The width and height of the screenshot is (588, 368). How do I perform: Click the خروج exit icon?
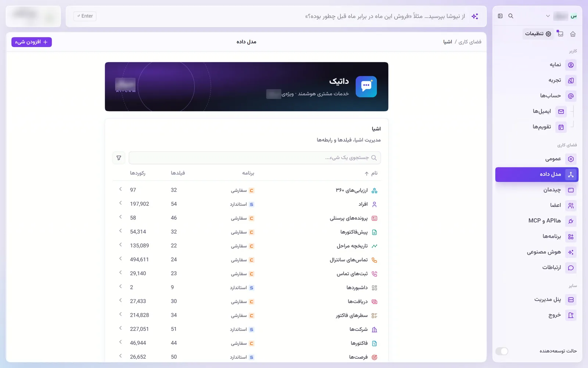(571, 315)
